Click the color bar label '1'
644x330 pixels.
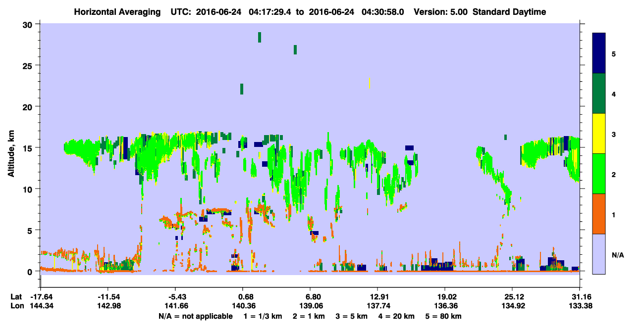point(614,215)
